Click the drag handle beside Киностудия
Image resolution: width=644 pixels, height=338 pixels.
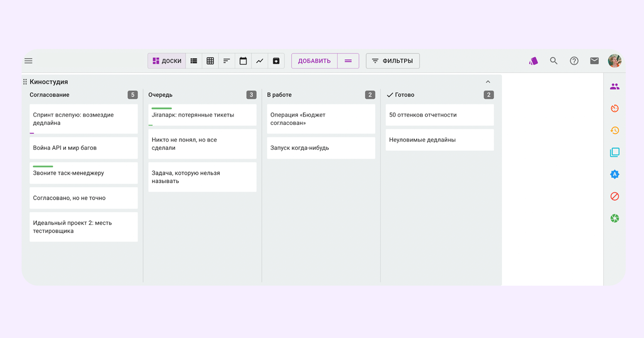25,82
